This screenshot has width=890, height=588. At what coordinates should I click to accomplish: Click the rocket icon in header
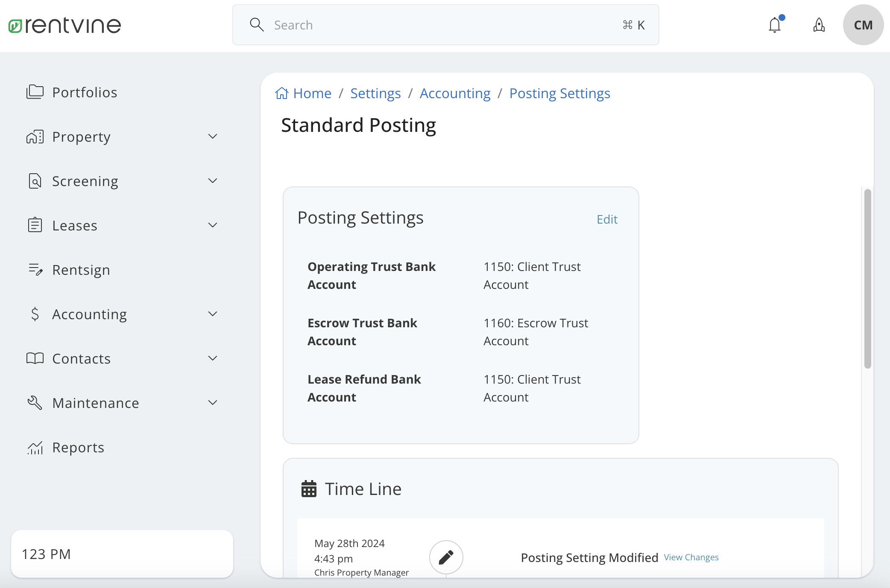point(819,25)
